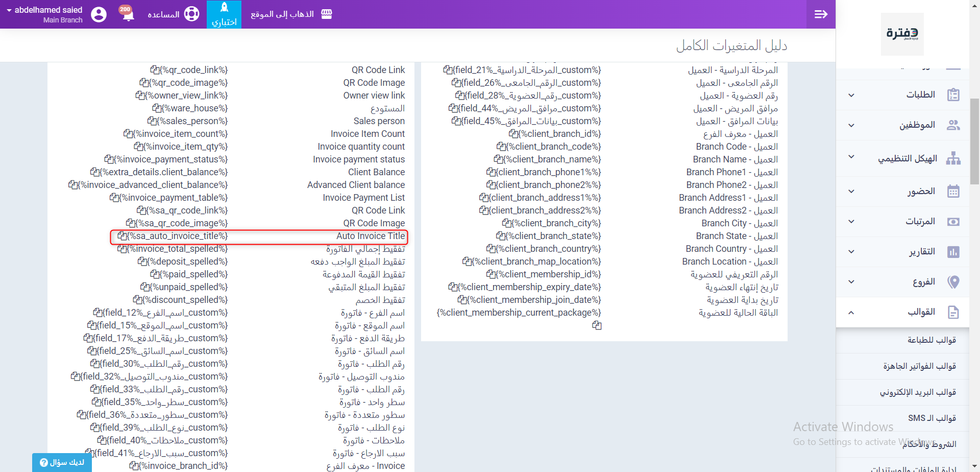The width and height of the screenshot is (980, 472).
Task: Select the {%client_branch_map_location%} variable text
Action: (536, 262)
